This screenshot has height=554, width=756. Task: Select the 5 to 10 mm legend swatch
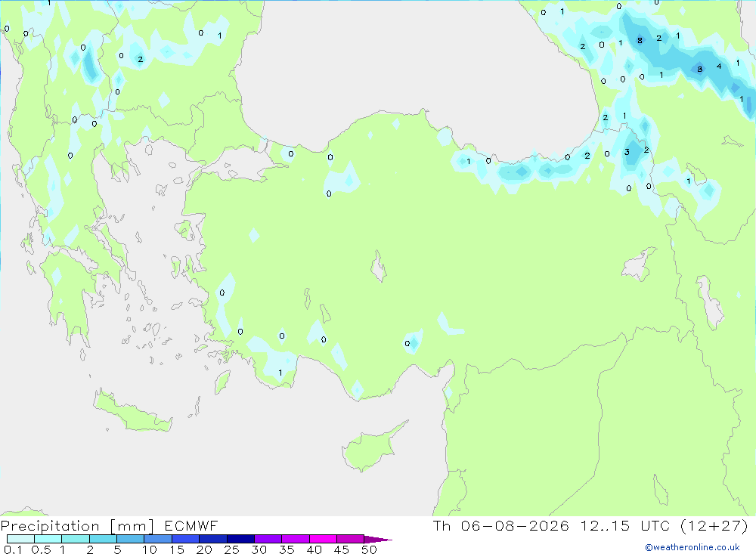131,539
